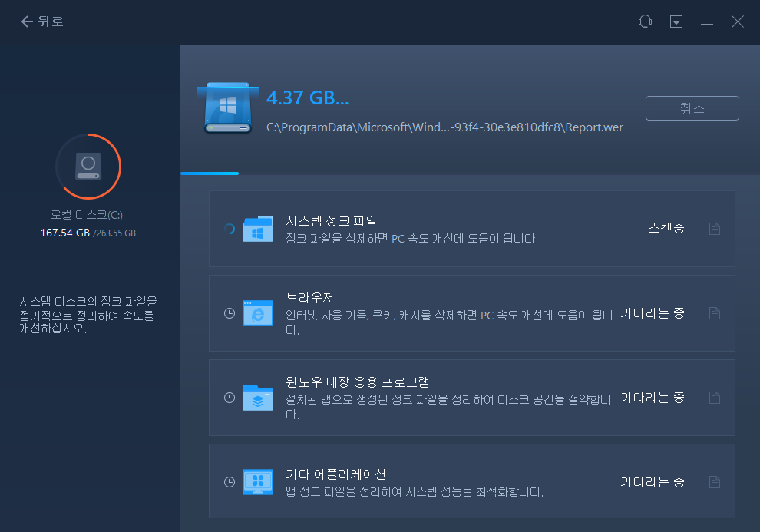Click 기다리는 중 in the 브라우저 row
This screenshot has width=760, height=532.
click(652, 312)
